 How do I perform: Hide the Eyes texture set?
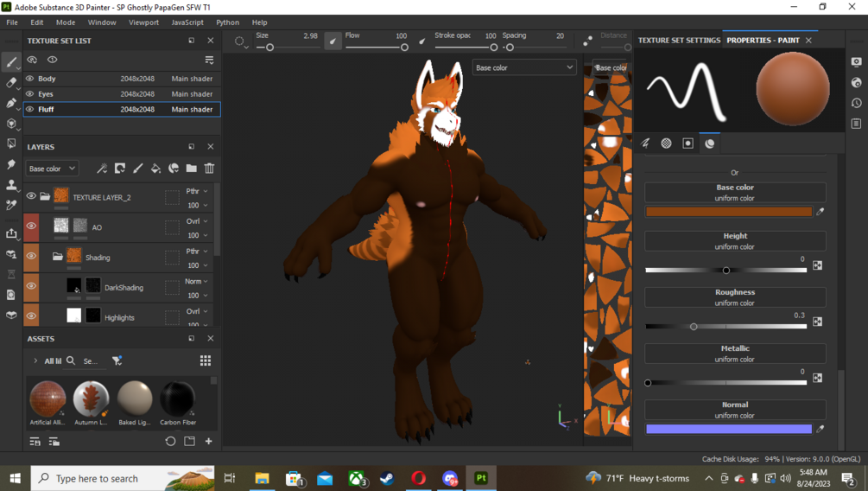(30, 94)
